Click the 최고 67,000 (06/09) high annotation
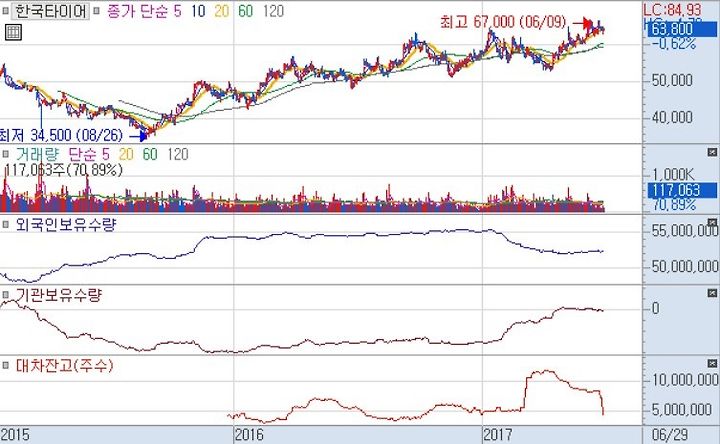The width and height of the screenshot is (720, 444). [503, 22]
